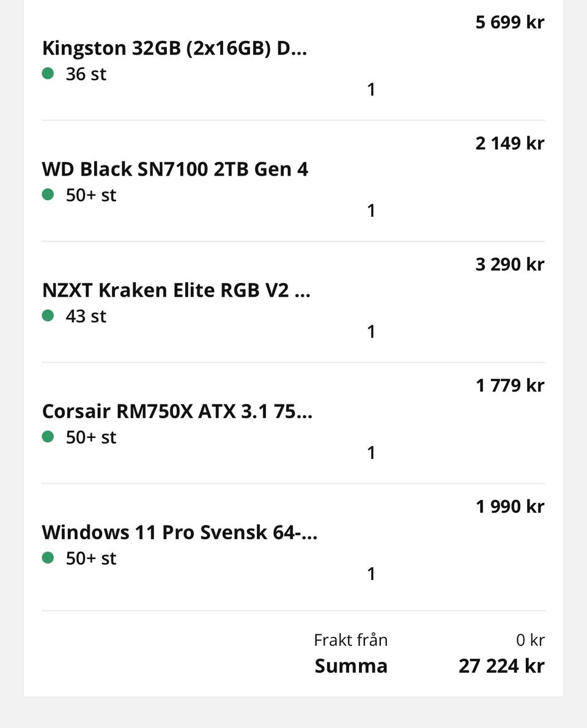Click green stock dot beside 43 st
Viewport: 587px width, 728px height.
click(48, 316)
